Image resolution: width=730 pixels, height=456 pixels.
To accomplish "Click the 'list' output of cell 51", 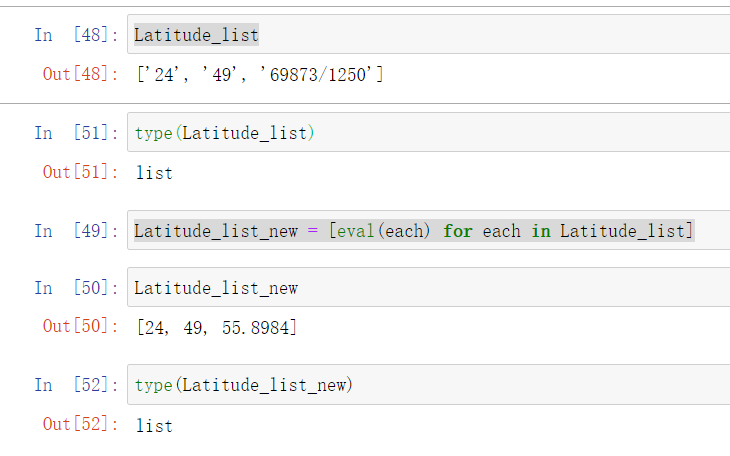I will coord(154,173).
